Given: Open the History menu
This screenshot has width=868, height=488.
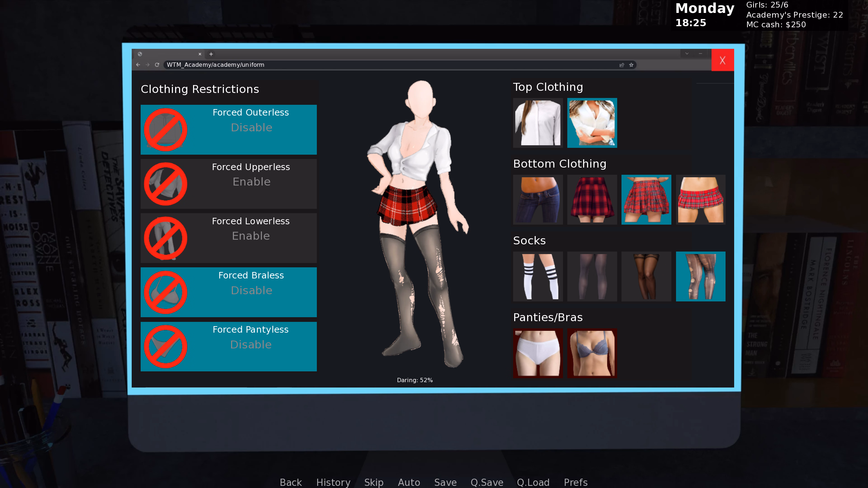Looking at the screenshot, I should [x=333, y=483].
